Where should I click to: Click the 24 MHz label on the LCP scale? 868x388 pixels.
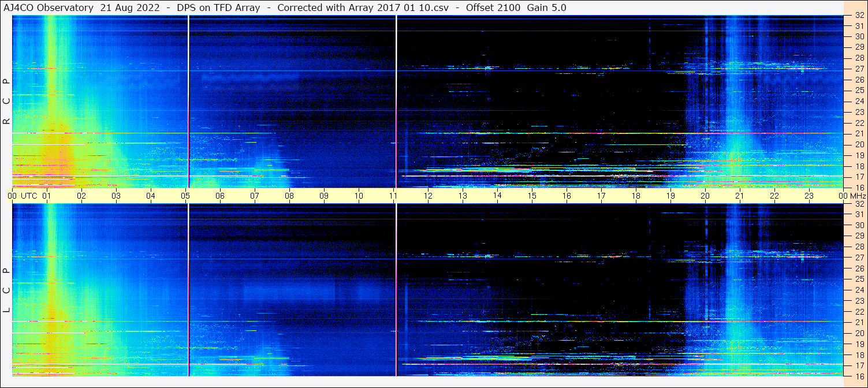[859, 290]
